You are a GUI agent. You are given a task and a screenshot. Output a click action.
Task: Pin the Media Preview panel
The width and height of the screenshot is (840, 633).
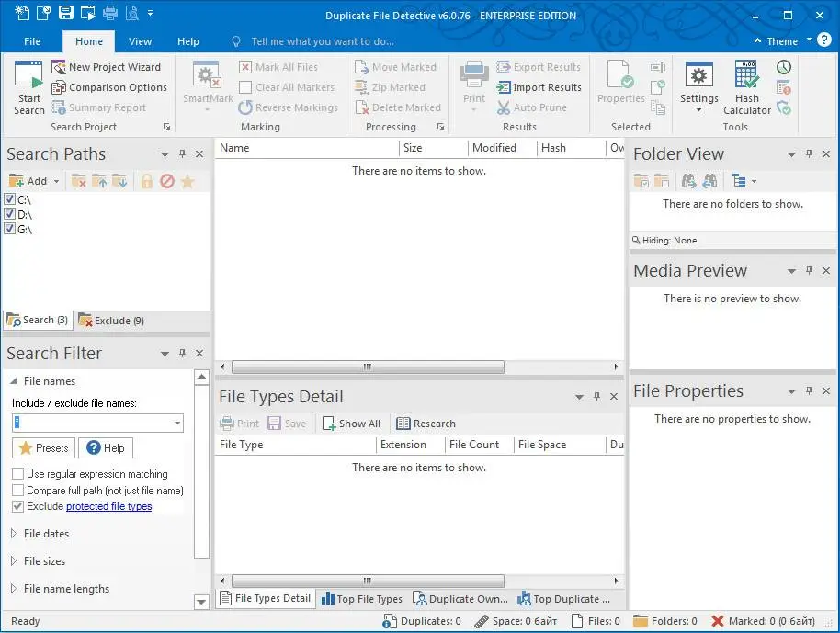809,271
